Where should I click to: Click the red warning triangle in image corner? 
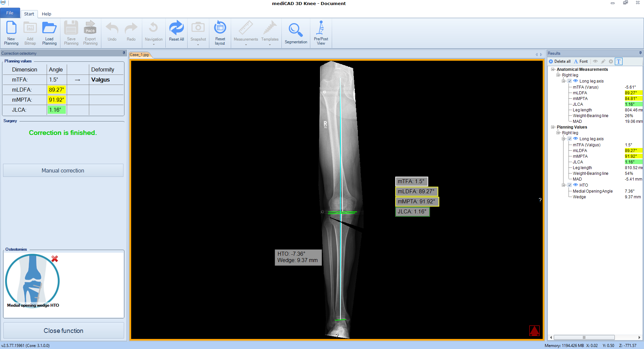(534, 331)
